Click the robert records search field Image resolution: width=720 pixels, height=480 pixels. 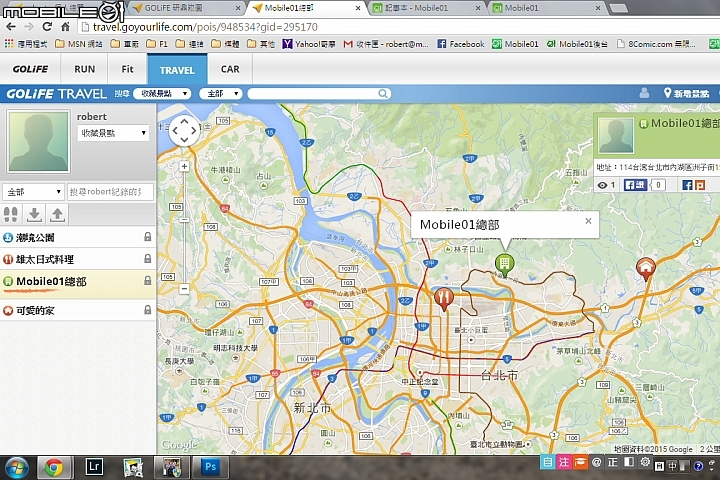pyautogui.click(x=110, y=192)
